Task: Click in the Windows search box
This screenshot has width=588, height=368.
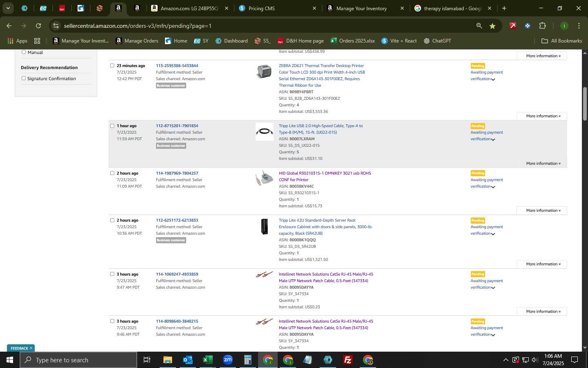Action: [x=78, y=360]
